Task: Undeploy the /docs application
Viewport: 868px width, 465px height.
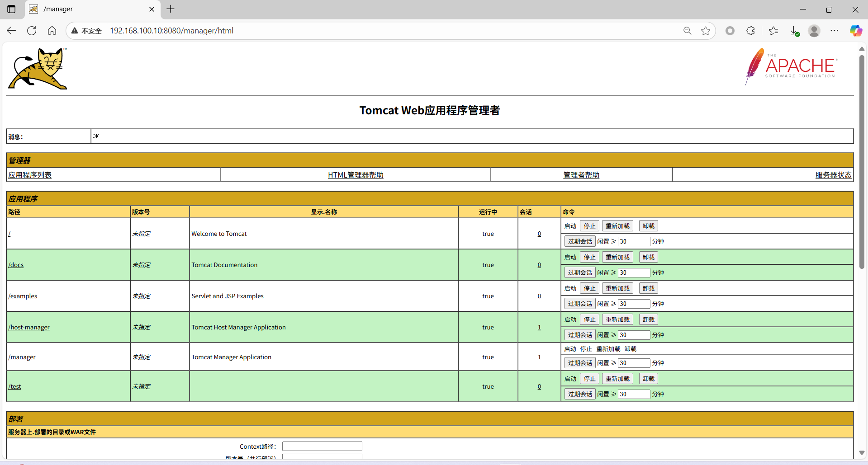Action: (648, 257)
